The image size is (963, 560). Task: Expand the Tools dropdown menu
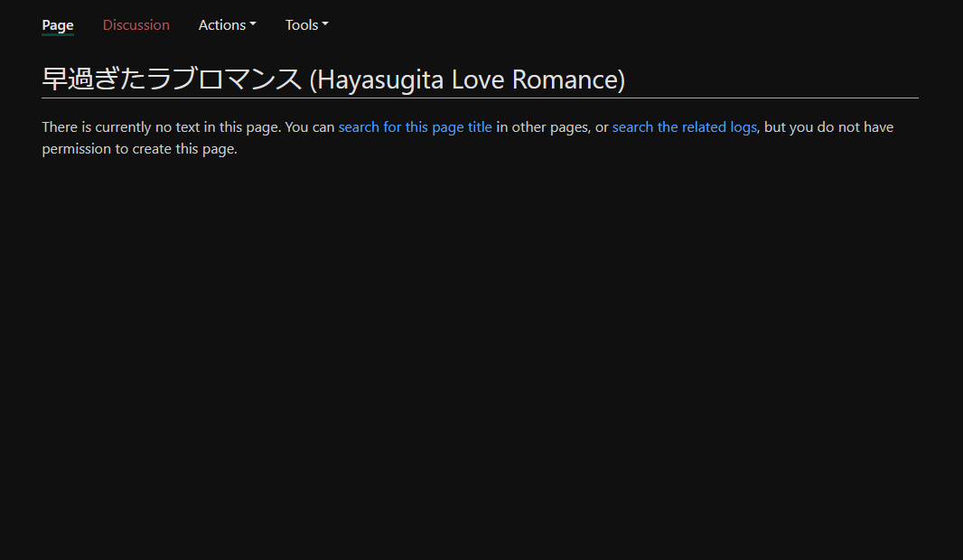306,25
